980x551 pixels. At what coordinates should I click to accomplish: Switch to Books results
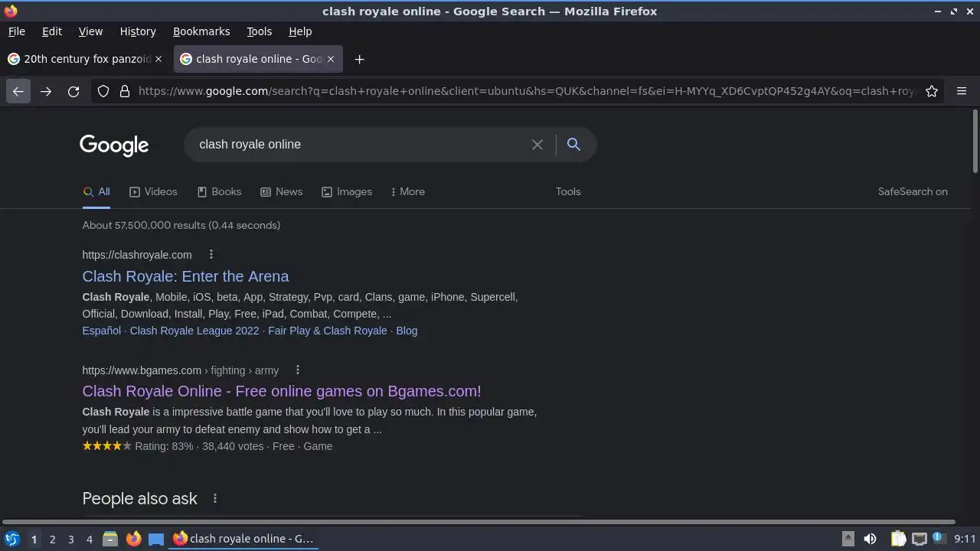(x=219, y=191)
